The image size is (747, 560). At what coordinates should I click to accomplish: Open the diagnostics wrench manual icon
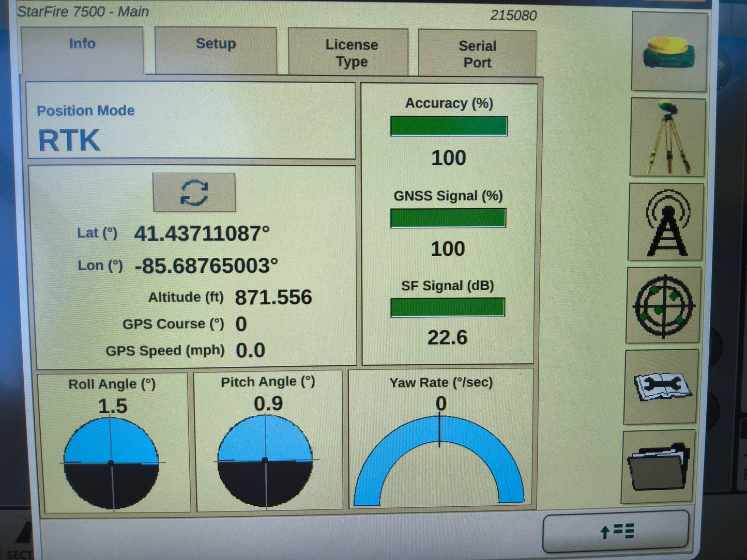(x=661, y=387)
